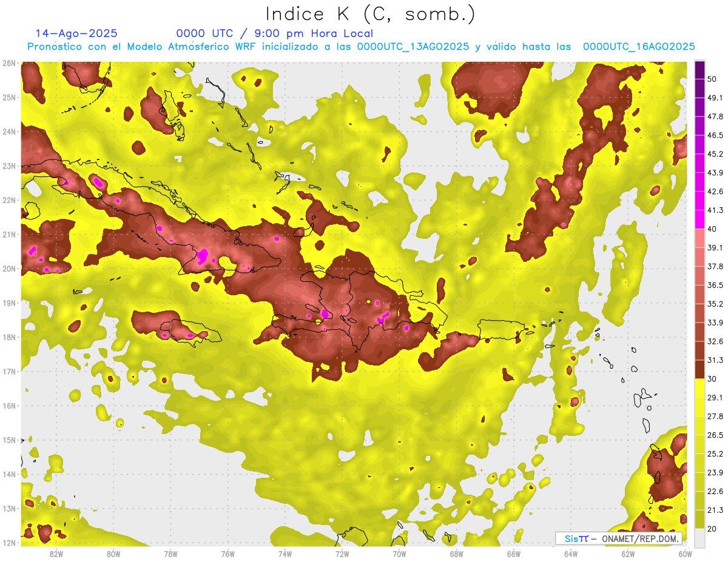
Task: Click the colorbar value 26.5
Action: click(x=715, y=435)
